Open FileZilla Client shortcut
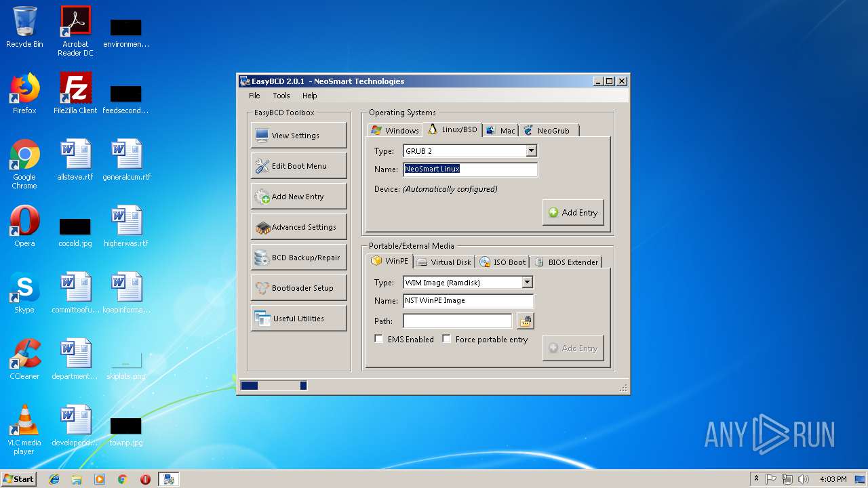Image resolution: width=868 pixels, height=488 pixels. coord(75,94)
